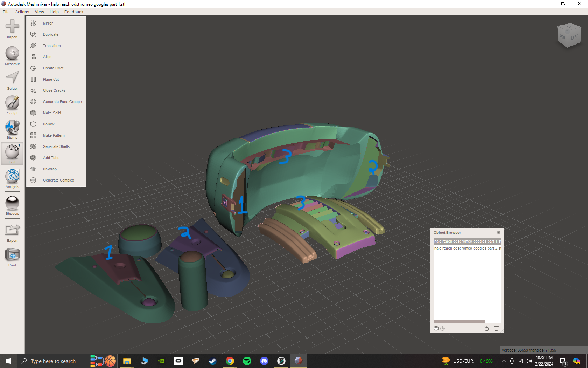Duplicate object using Object Browser copy icon

coord(486,328)
